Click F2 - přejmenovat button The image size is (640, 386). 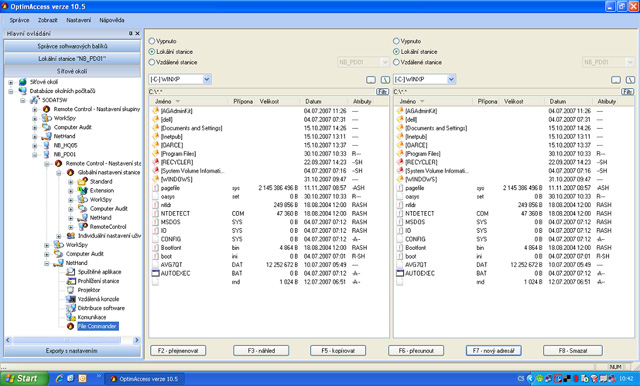(178, 351)
